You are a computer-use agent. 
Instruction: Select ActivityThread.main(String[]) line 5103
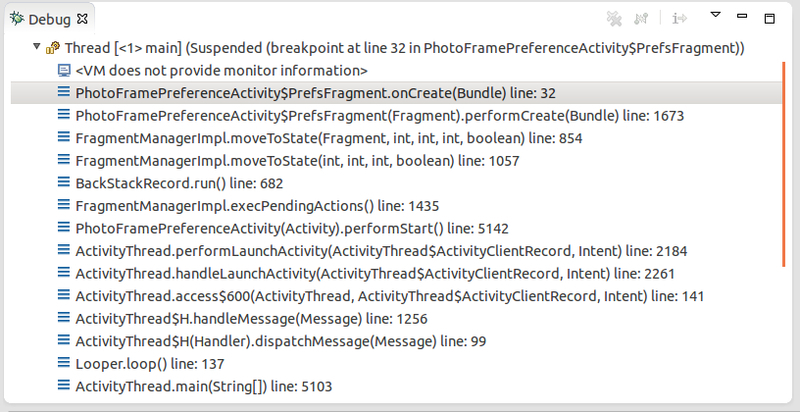[x=204, y=386]
